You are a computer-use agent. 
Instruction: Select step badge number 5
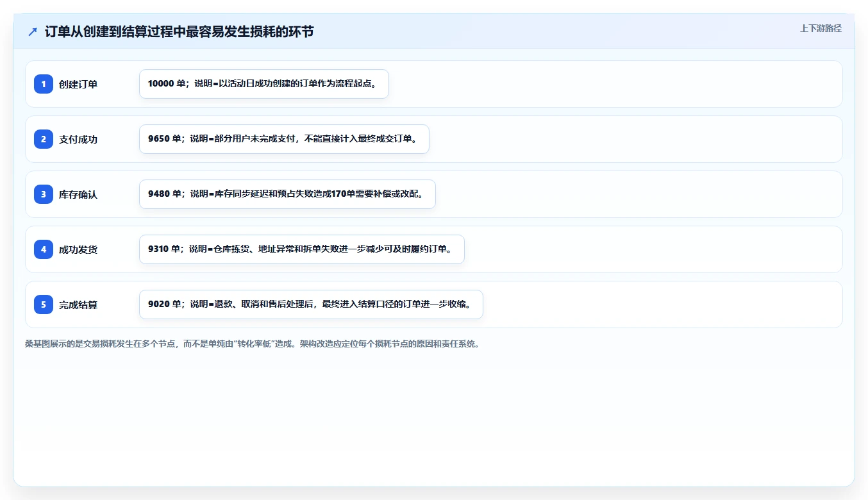pyautogui.click(x=44, y=304)
